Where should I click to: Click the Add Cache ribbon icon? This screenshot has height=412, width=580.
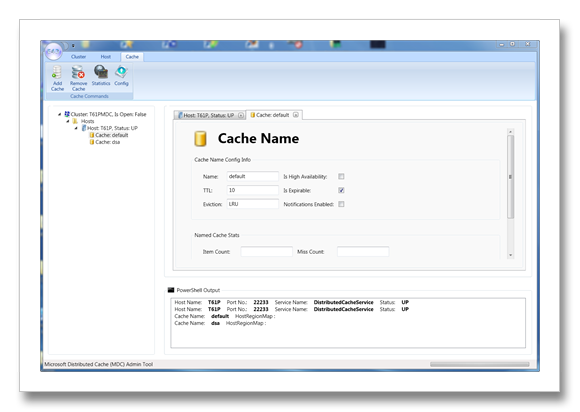(x=57, y=78)
